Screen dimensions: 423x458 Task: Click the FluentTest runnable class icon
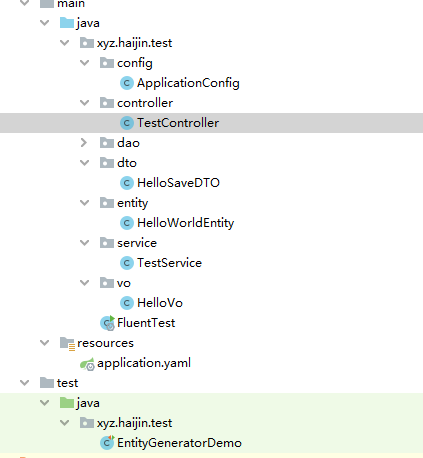coord(107,323)
